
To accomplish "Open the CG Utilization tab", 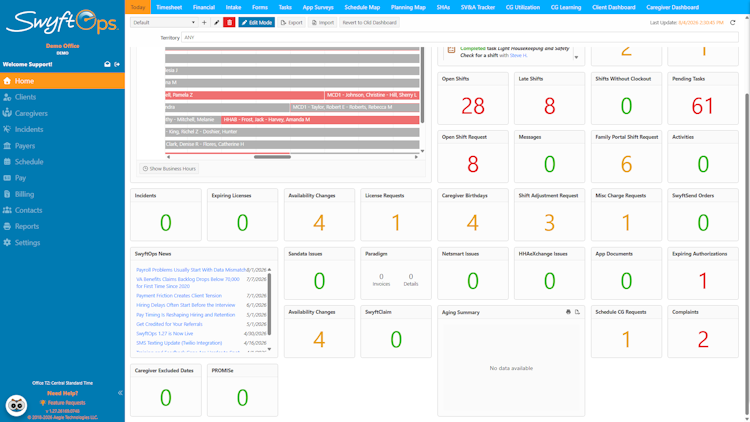I will (x=522, y=7).
